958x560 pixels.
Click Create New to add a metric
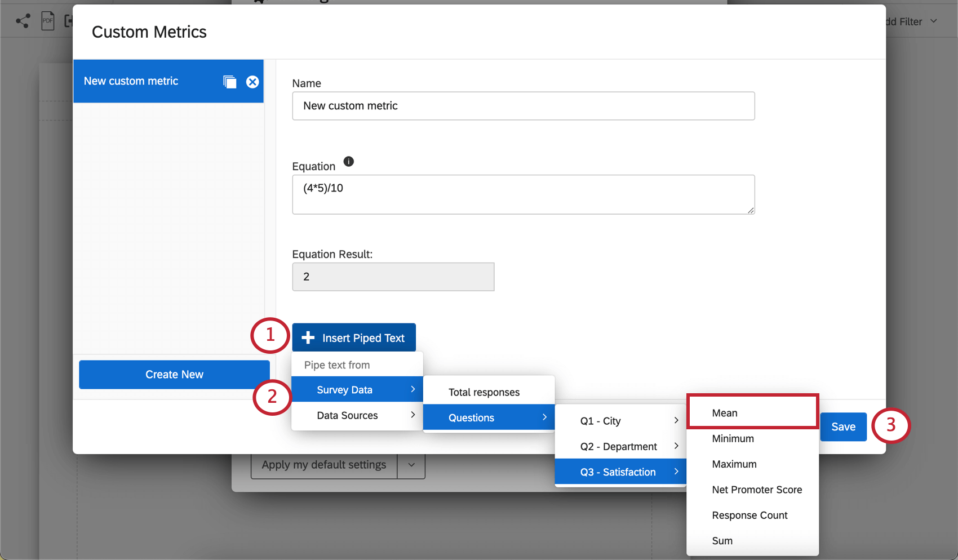click(174, 374)
